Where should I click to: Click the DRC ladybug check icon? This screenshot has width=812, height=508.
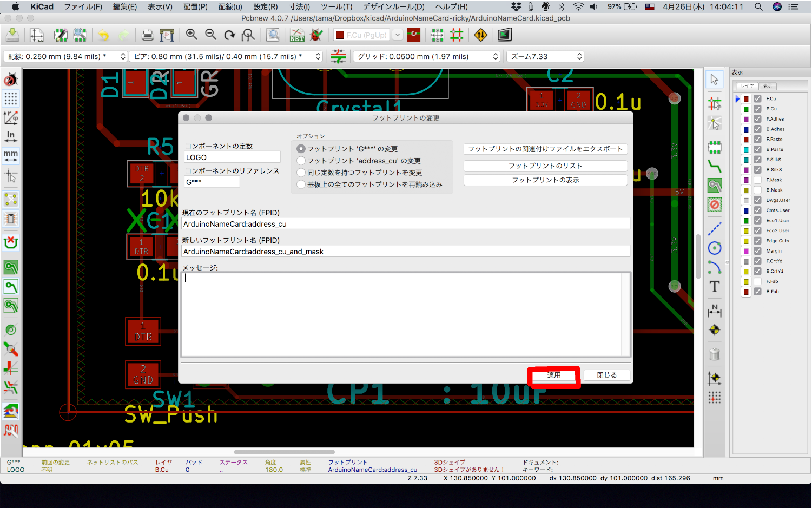click(316, 35)
